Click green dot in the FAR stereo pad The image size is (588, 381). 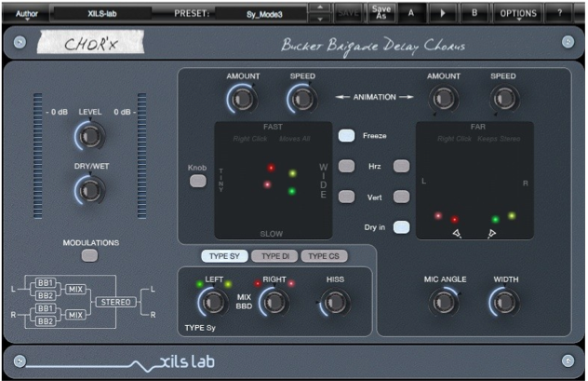[495, 220]
